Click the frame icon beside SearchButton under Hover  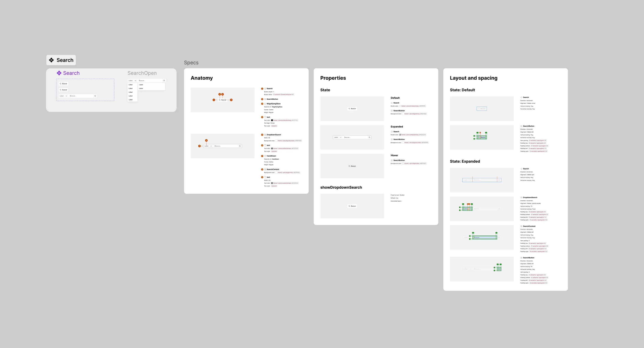point(392,160)
